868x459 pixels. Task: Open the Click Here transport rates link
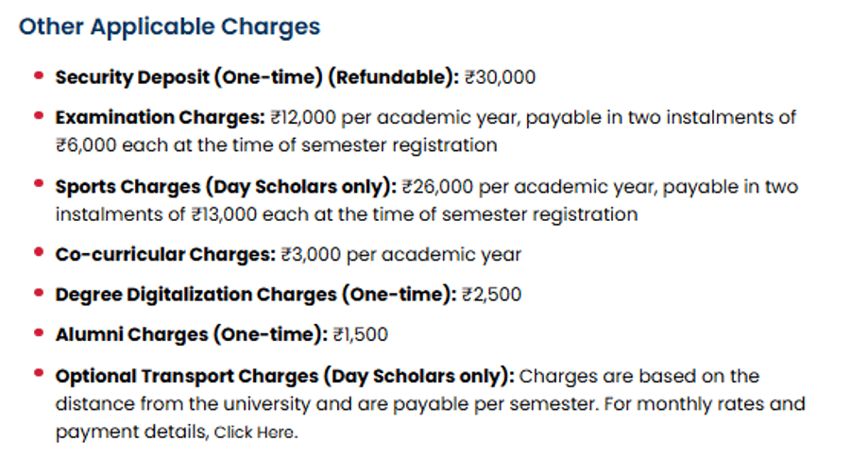[255, 433]
